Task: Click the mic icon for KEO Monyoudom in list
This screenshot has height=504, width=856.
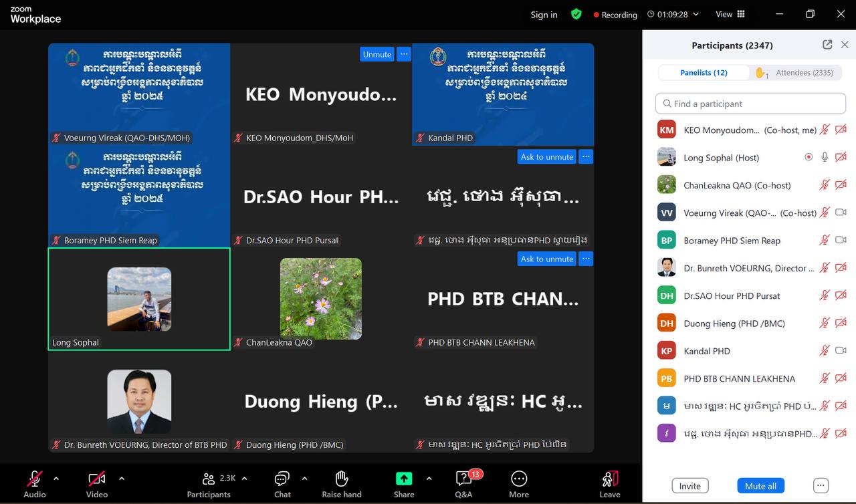Action: [825, 130]
